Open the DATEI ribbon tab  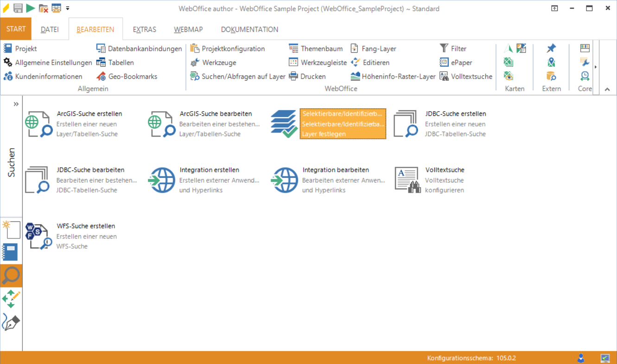point(50,29)
